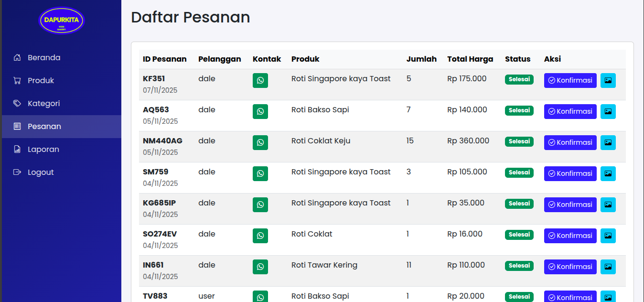Click the Beranda home icon
The height and width of the screenshot is (302, 644).
point(17,58)
